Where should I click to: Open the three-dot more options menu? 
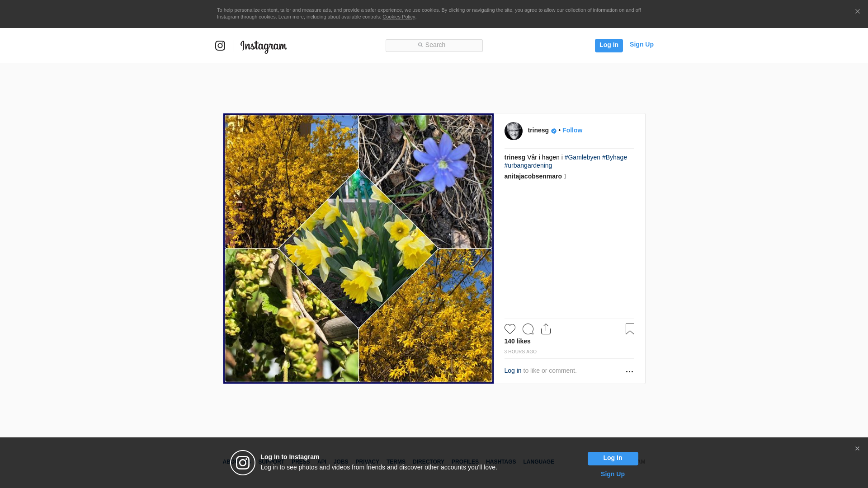click(629, 371)
